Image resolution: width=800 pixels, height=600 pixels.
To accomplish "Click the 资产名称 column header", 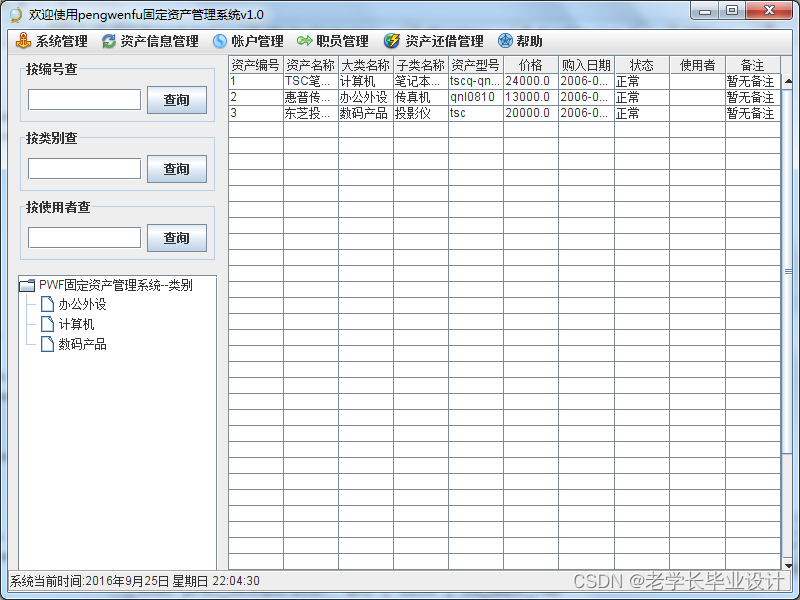I will [x=312, y=65].
